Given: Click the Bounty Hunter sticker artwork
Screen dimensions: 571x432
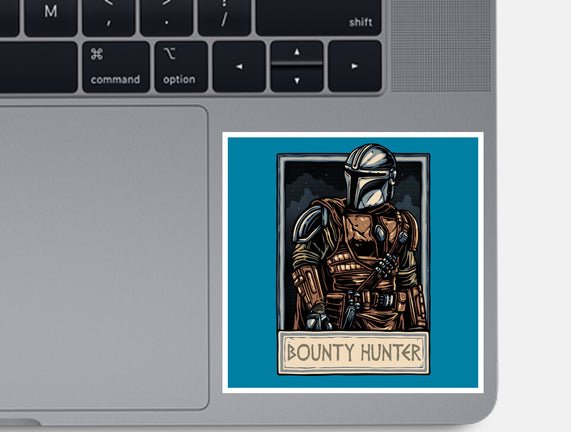Looking at the screenshot, I should tap(353, 263).
